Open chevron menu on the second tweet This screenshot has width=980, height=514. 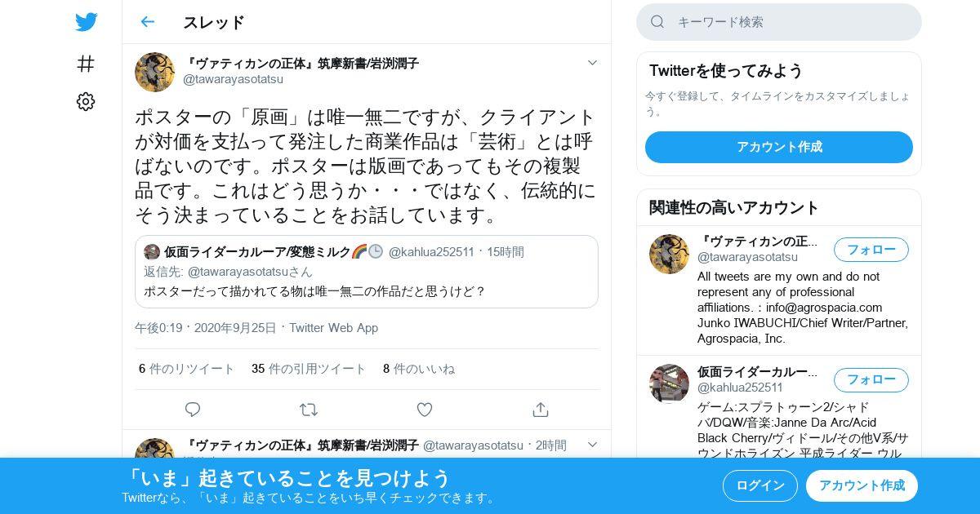tap(593, 445)
